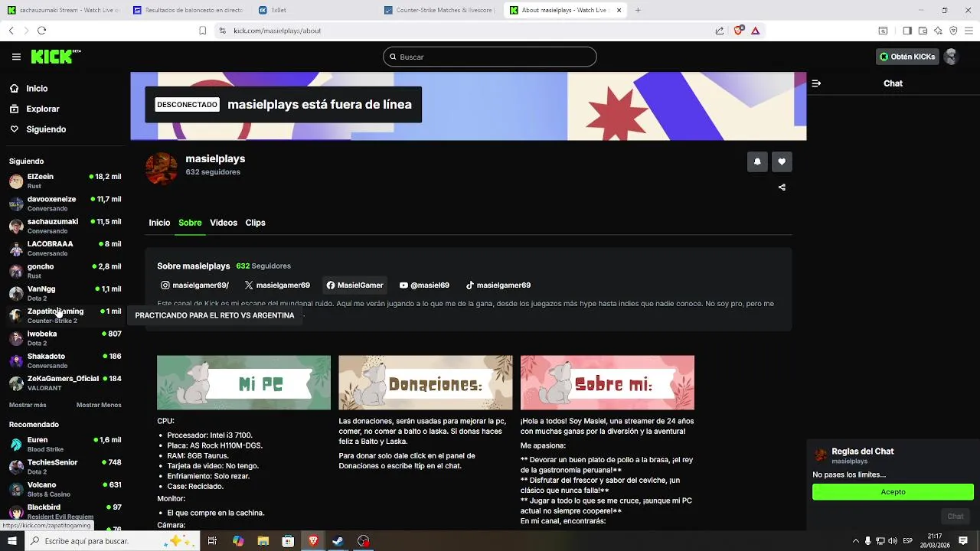Open Facebook link MasielGamer
Screen dimensions: 980x551
[354, 285]
